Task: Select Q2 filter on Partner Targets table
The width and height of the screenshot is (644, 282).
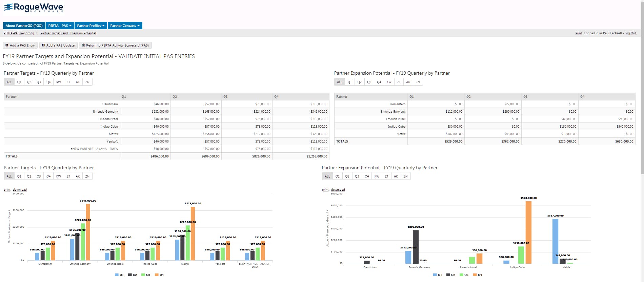Action: click(x=29, y=82)
